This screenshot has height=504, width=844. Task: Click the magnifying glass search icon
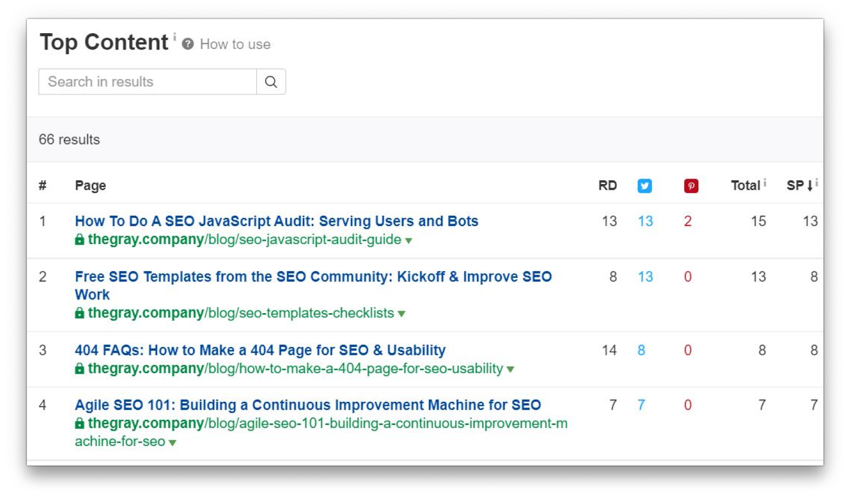click(x=271, y=82)
